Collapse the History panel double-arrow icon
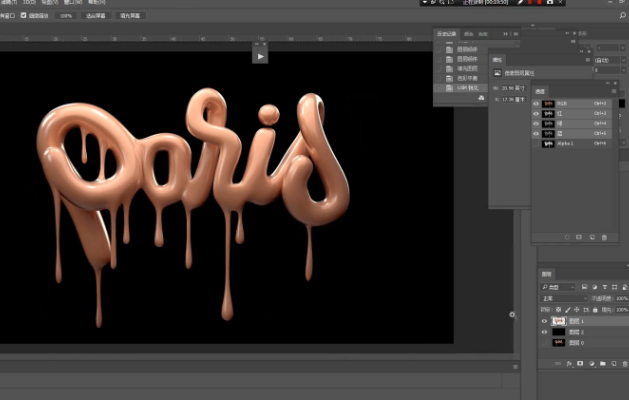Image resolution: width=629 pixels, height=400 pixels. coord(506,34)
